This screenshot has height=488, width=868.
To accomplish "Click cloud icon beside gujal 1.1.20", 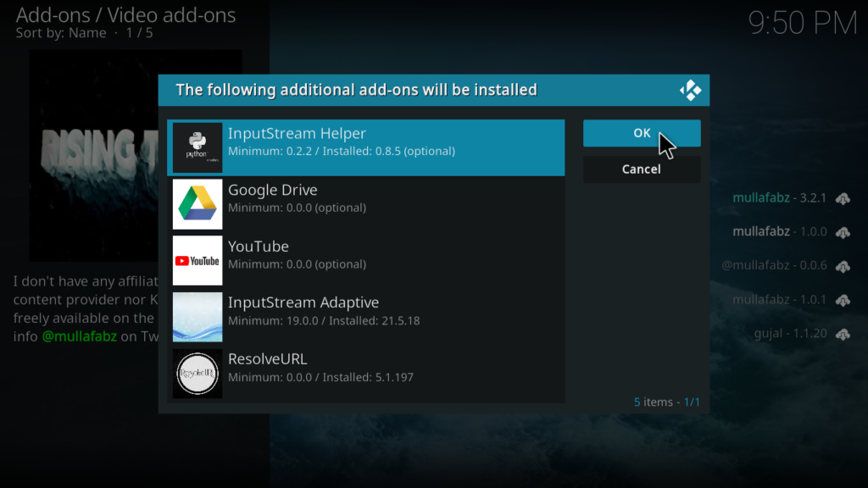I will coord(843,334).
